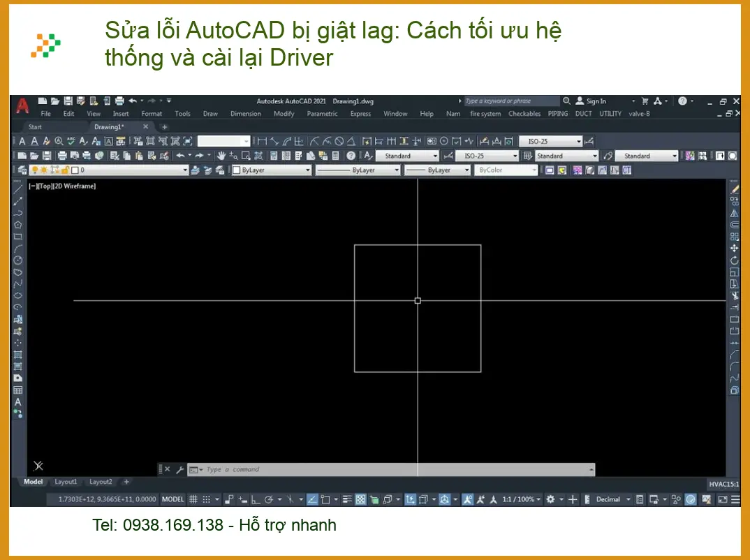The image size is (750, 560).
Task: Open Layer Properties Manager icon
Action: pos(22,170)
